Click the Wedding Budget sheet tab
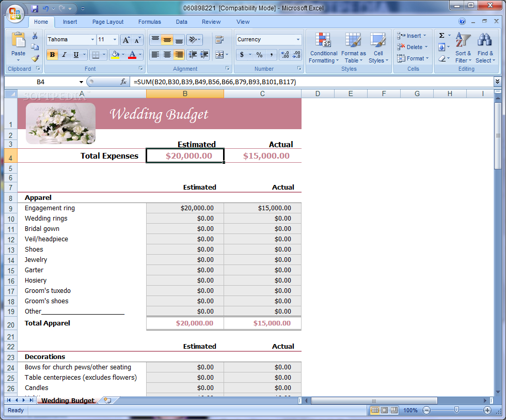The width and height of the screenshot is (506, 420). tap(68, 400)
